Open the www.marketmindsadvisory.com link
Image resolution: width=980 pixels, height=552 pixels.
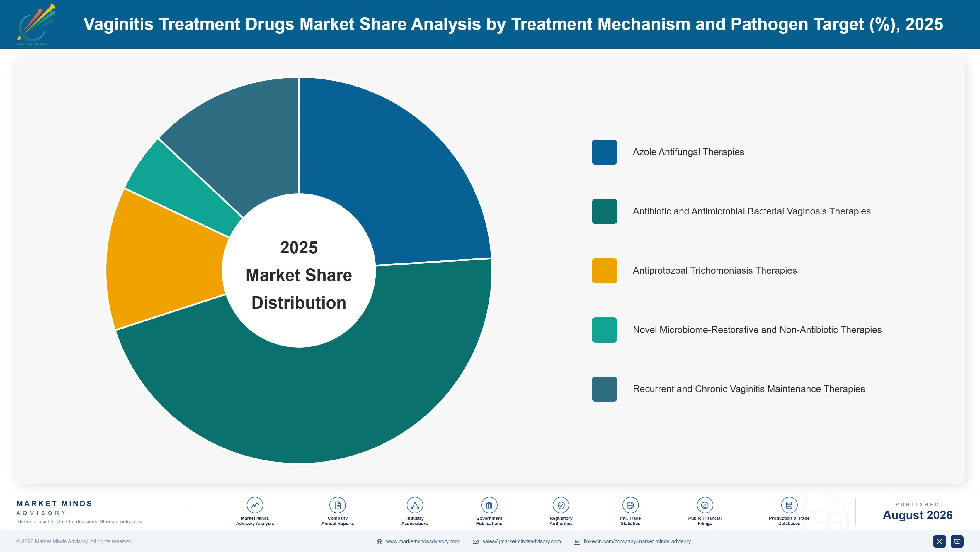pyautogui.click(x=422, y=541)
